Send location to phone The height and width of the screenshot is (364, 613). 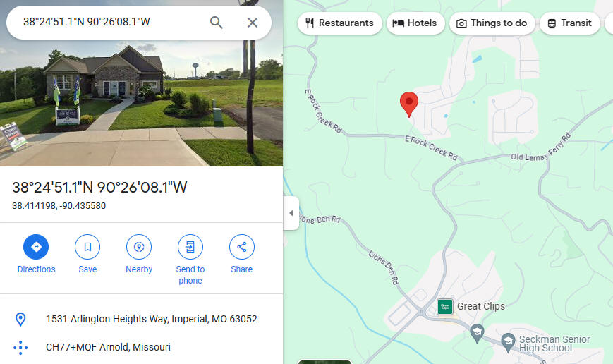point(190,260)
